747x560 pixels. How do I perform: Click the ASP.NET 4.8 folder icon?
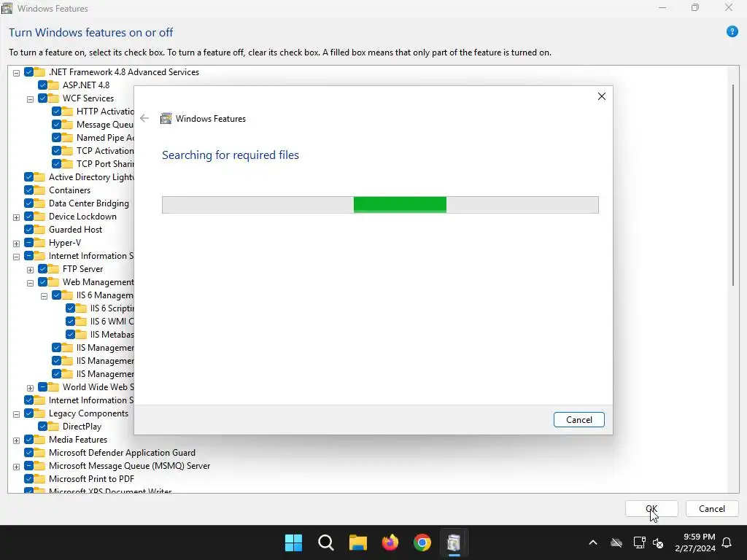[x=53, y=85]
